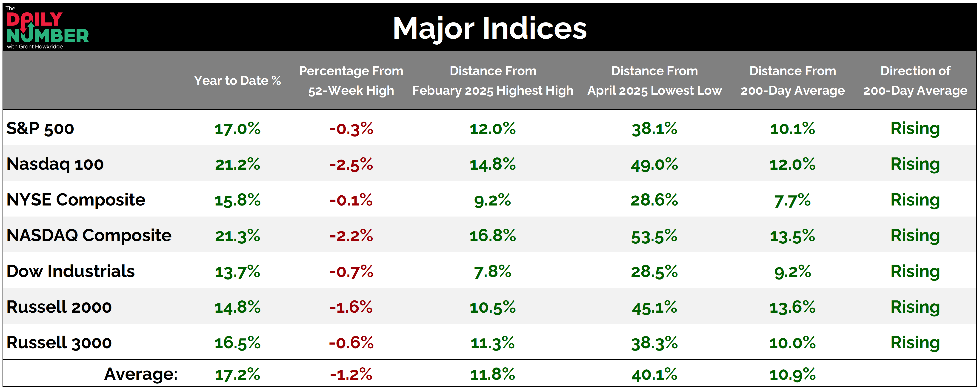980x391 pixels.
Task: Click the Major Indices title
Action: [x=490, y=28]
